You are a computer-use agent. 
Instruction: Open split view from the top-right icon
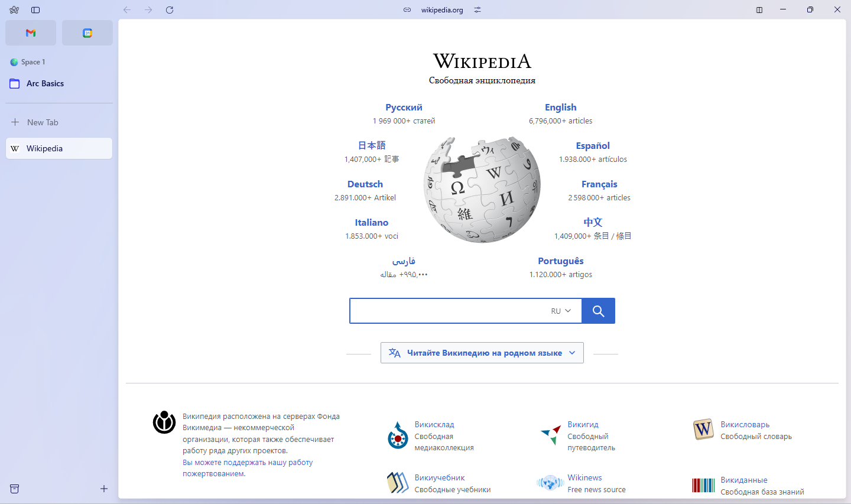[x=759, y=9]
